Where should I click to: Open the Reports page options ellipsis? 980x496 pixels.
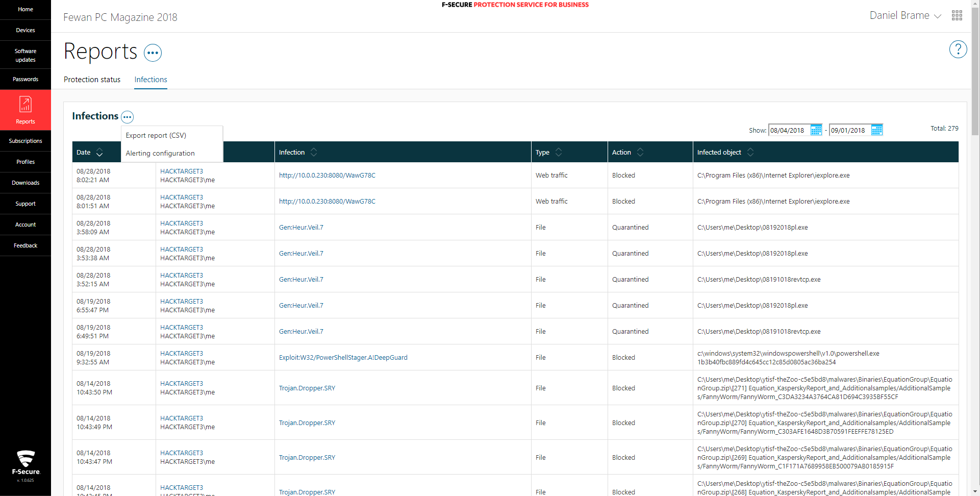153,53
